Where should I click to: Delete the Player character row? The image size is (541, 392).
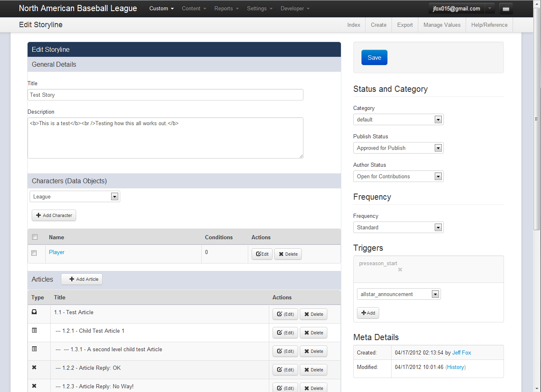[288, 254]
